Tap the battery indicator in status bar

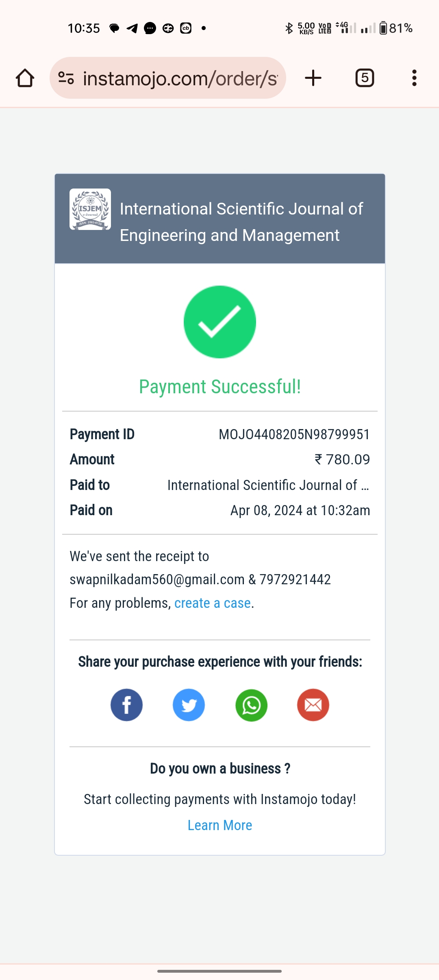click(x=383, y=28)
